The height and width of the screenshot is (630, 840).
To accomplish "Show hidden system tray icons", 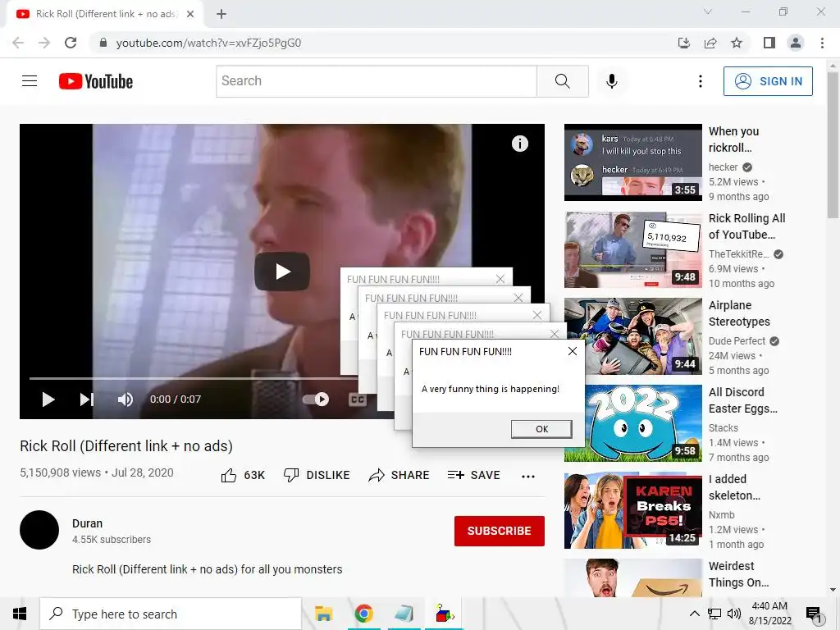I will coord(694,614).
